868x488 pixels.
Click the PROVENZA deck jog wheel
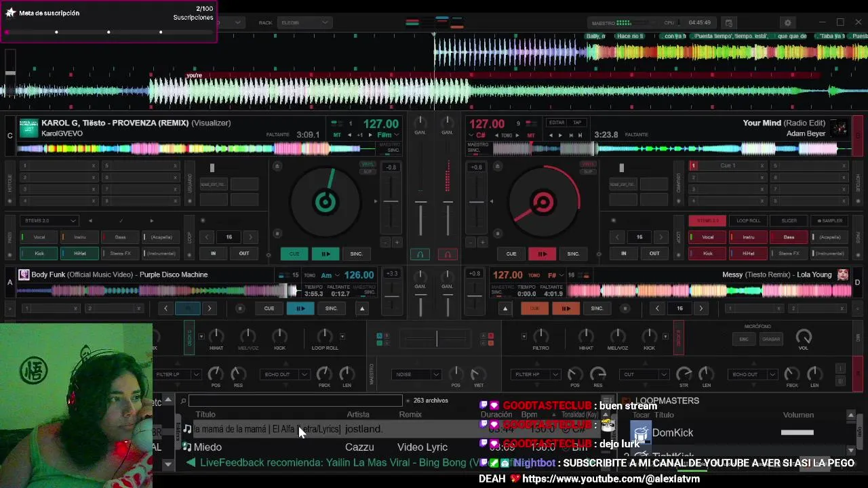[325, 202]
